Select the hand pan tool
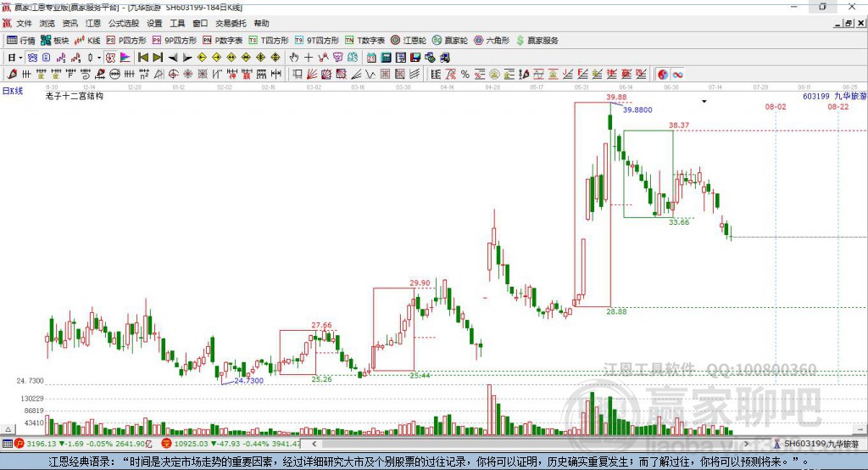Viewport: 868px width, 470px height. click(x=294, y=58)
